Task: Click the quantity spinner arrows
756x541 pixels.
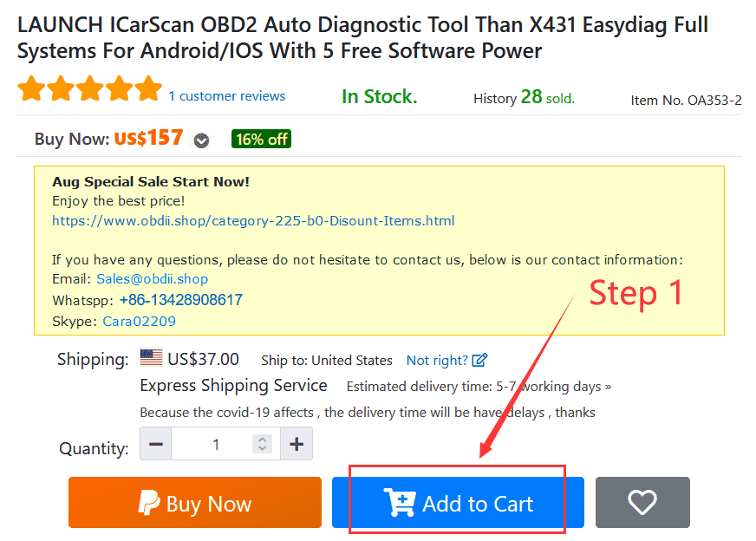Action: 262,444
